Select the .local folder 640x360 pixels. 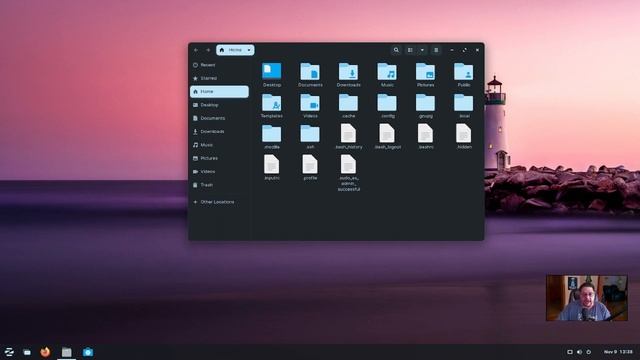tap(464, 102)
